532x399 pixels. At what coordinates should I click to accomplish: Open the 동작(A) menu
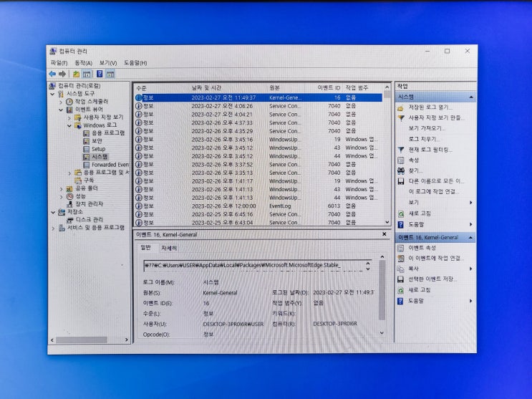[x=84, y=63]
